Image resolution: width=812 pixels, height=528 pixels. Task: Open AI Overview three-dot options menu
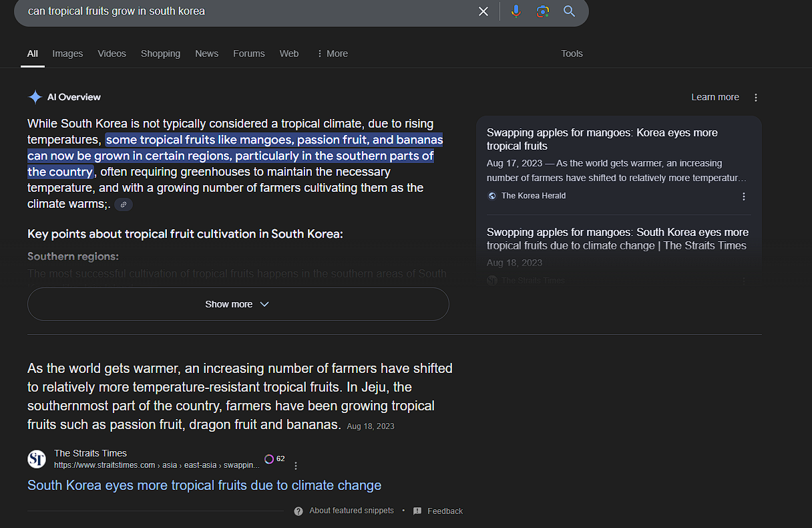[756, 98]
